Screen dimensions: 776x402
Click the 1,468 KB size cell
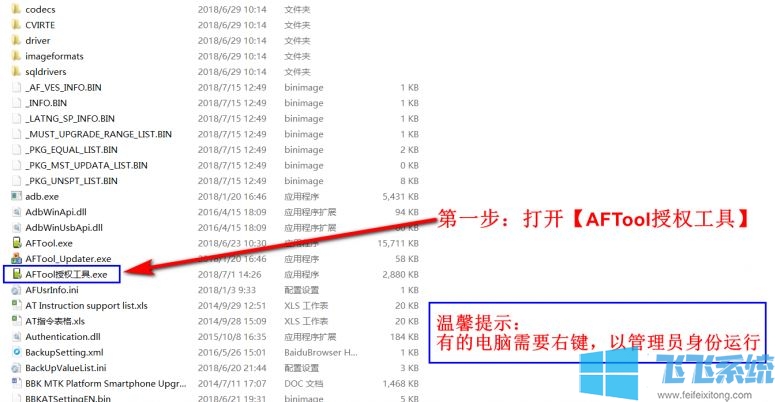[x=400, y=384]
